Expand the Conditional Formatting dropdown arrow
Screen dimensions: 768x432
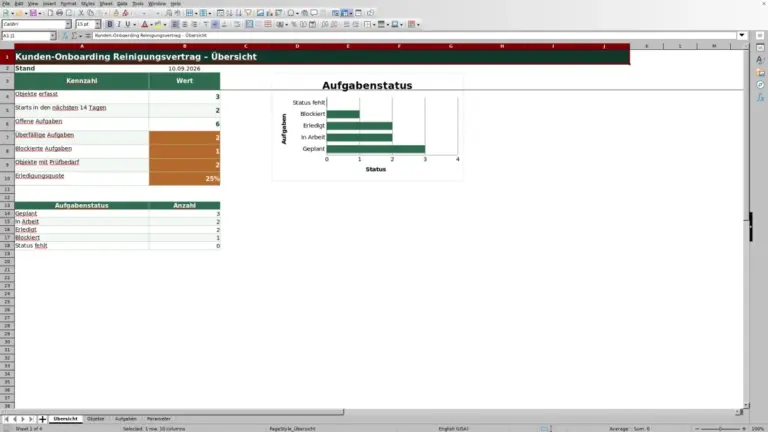coord(418,24)
